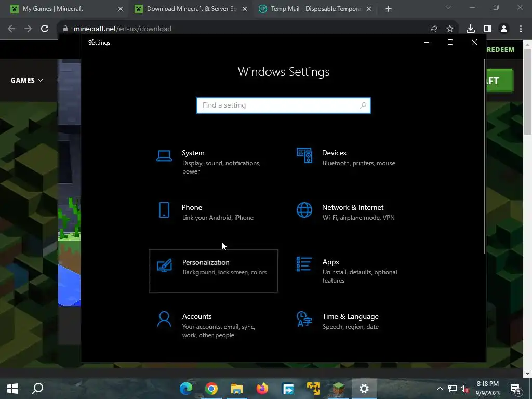The image size is (532, 399).
Task: Open the blue arrow app on taskbar
Action: 288,389
